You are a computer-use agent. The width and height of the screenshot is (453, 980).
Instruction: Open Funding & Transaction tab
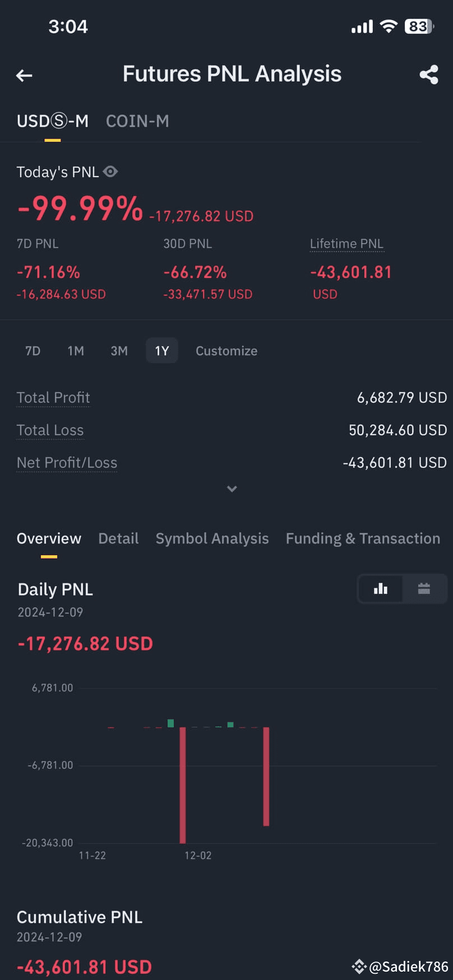[363, 538]
